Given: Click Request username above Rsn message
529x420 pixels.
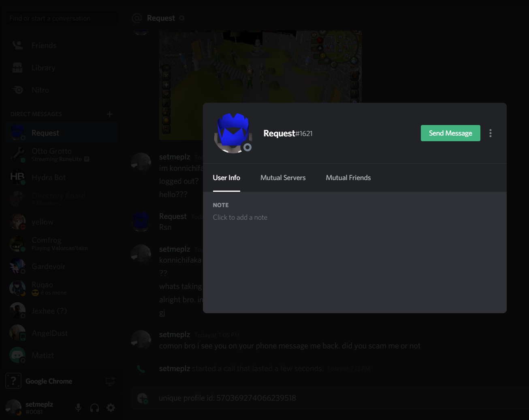Looking at the screenshot, I should [173, 216].
